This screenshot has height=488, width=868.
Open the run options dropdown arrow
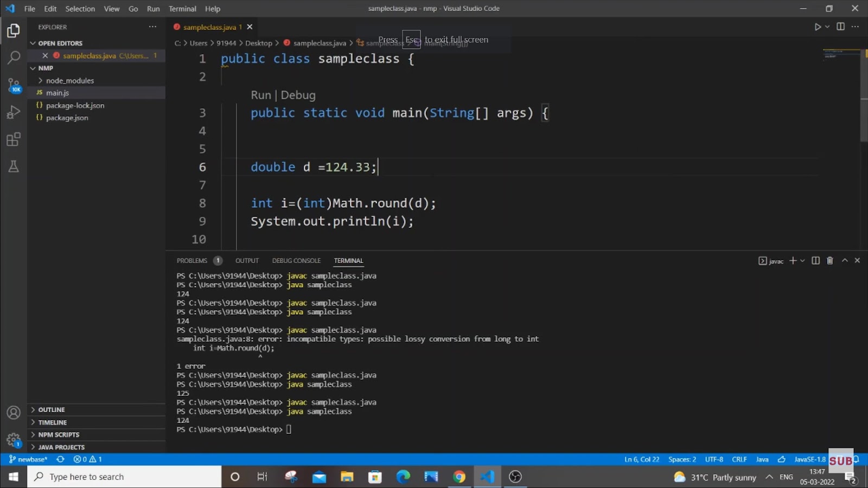pyautogui.click(x=827, y=27)
